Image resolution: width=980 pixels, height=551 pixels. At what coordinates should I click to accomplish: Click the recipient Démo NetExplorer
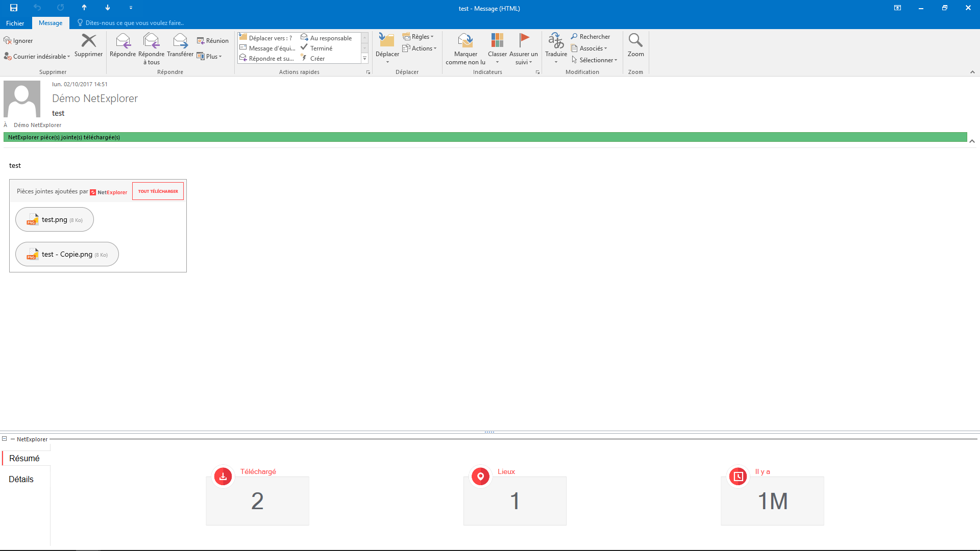[x=38, y=125]
